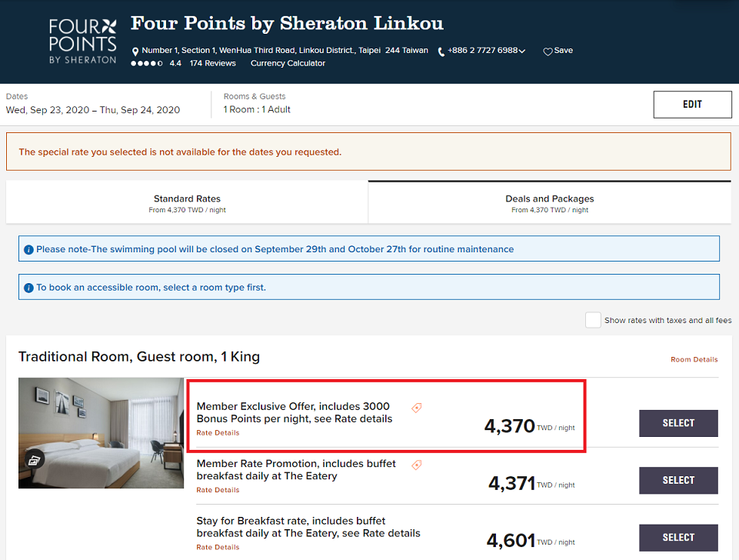Viewport: 739px width, 560px height.
Task: Click the EDIT button
Action: (x=692, y=104)
